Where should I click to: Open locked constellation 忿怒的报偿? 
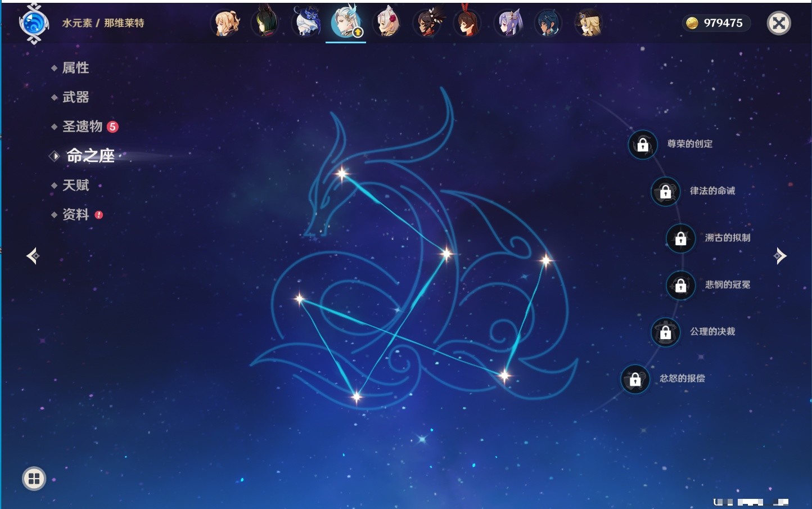635,379
